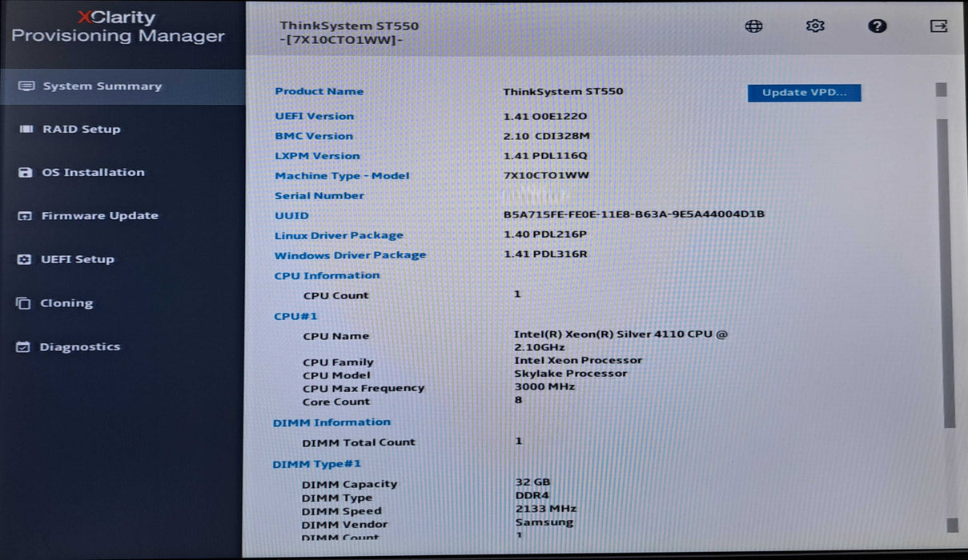Click value 1.41 PDL316R
The image size is (968, 560).
545,254
